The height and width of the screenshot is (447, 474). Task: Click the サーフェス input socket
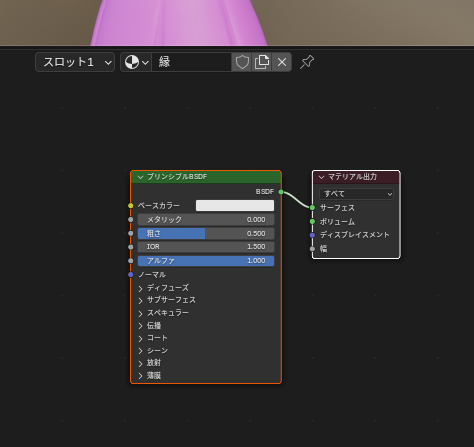tap(312, 208)
